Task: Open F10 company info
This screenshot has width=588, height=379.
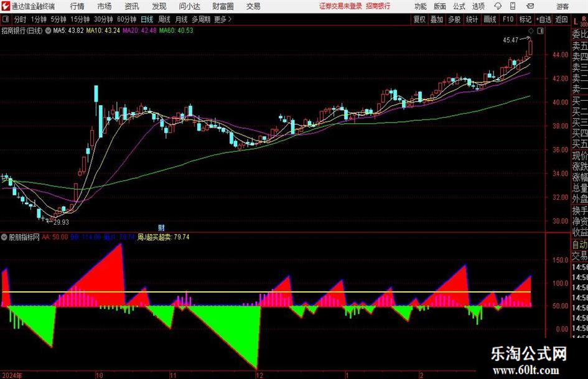Action: pyautogui.click(x=508, y=19)
